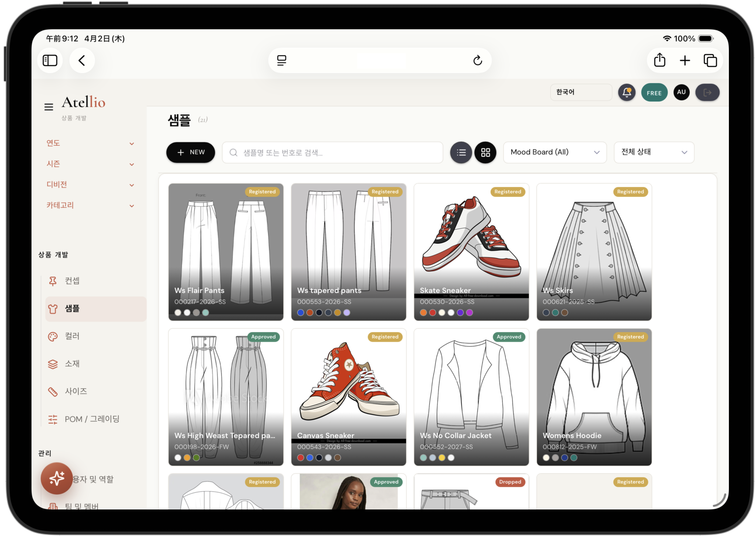Open the 컨셉 section in sidebar
The image size is (756, 537).
[72, 281]
